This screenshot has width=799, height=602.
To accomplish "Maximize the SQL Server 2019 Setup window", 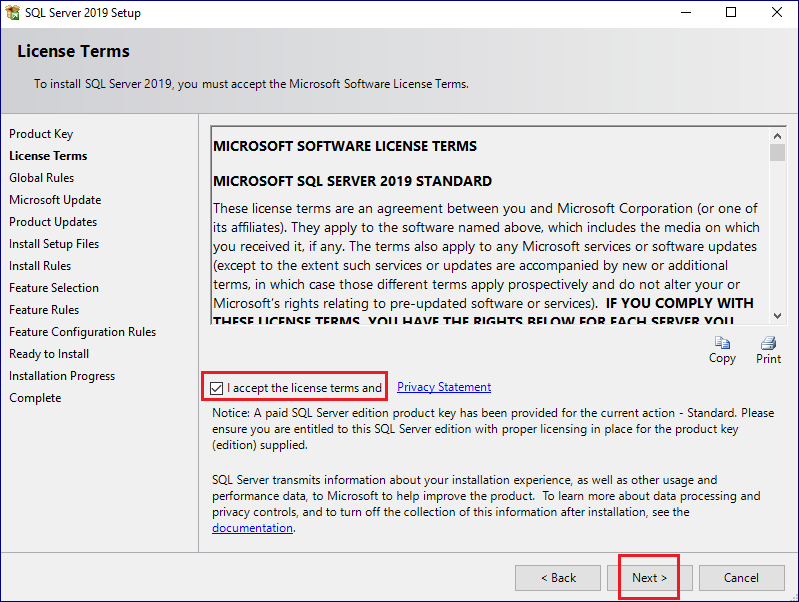I will [731, 12].
